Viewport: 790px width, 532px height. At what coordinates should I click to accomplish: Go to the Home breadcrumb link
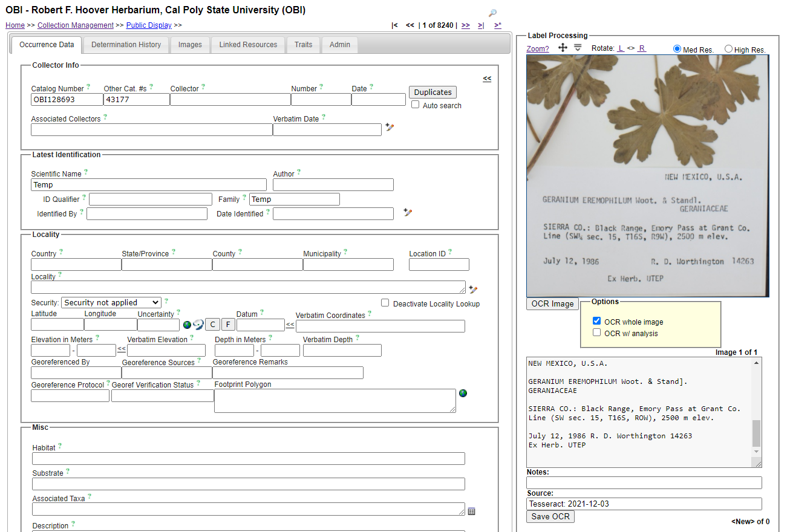pyautogui.click(x=15, y=25)
